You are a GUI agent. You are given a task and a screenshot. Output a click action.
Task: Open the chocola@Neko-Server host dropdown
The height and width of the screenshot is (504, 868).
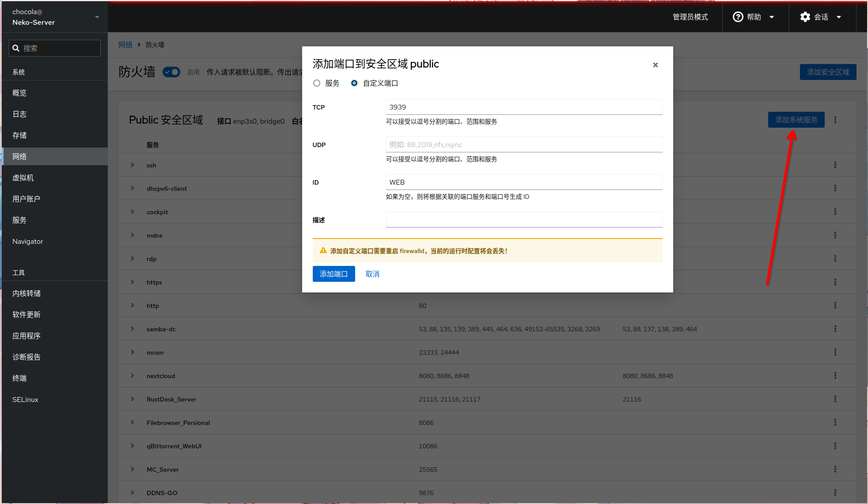point(55,17)
